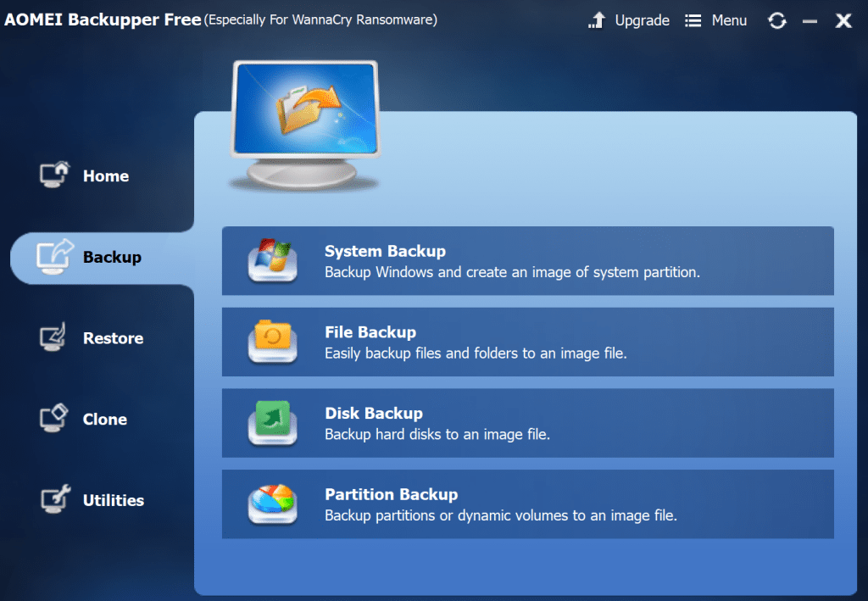This screenshot has height=601, width=868.
Task: Click the refresh icon in title bar
Action: click(777, 21)
